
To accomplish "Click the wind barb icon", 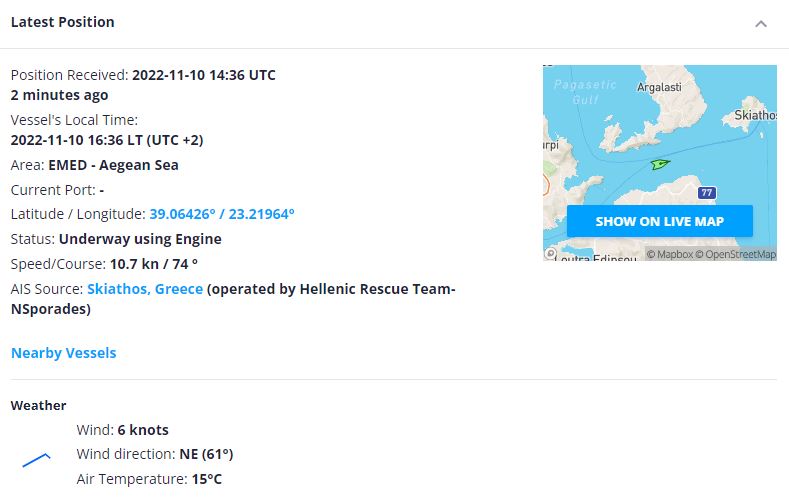I will point(36,460).
